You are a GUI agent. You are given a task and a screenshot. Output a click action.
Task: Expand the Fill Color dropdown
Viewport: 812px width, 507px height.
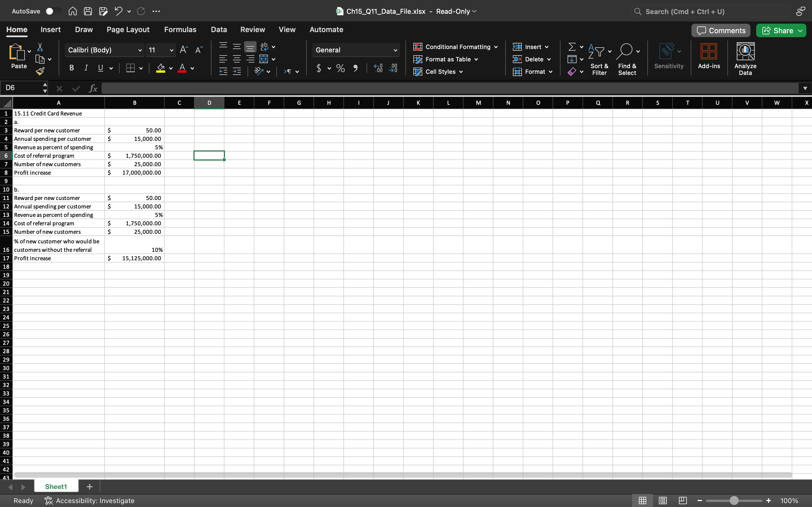[x=171, y=68]
